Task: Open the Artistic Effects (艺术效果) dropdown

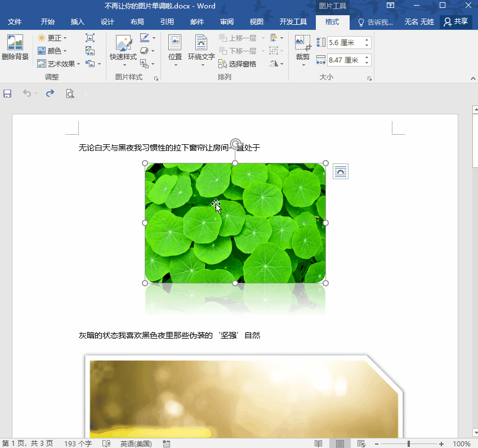Action: coord(59,64)
